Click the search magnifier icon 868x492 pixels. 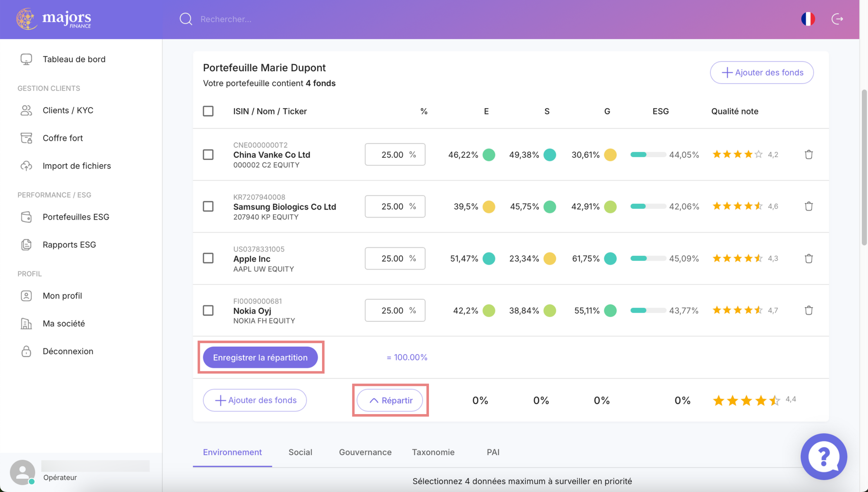[x=185, y=19]
